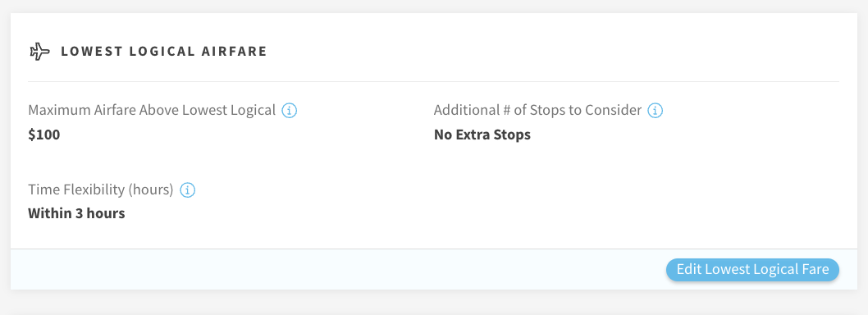The height and width of the screenshot is (315, 868).
Task: Open the lowest logical fare editor
Action: click(x=752, y=270)
